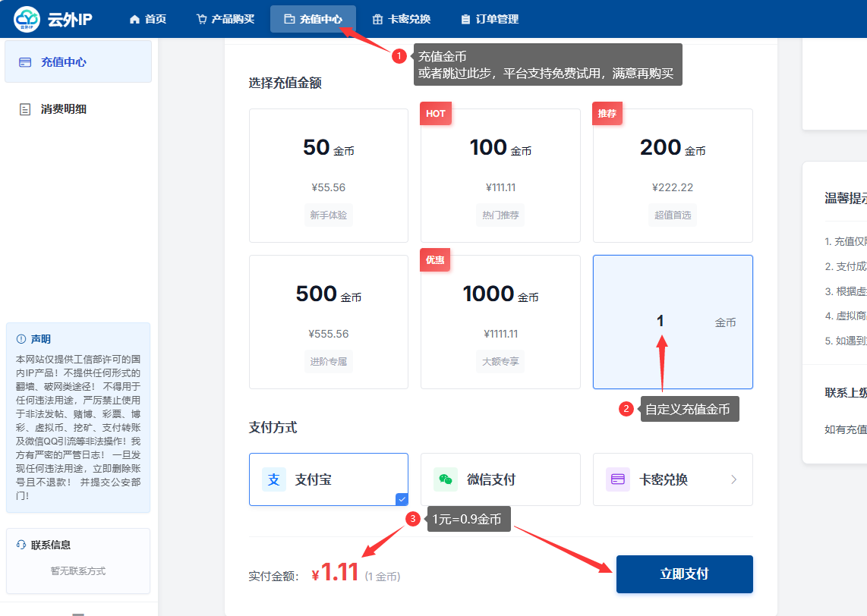The height and width of the screenshot is (616, 867).
Task: Click the WeChat Pay green icon
Action: (446, 479)
